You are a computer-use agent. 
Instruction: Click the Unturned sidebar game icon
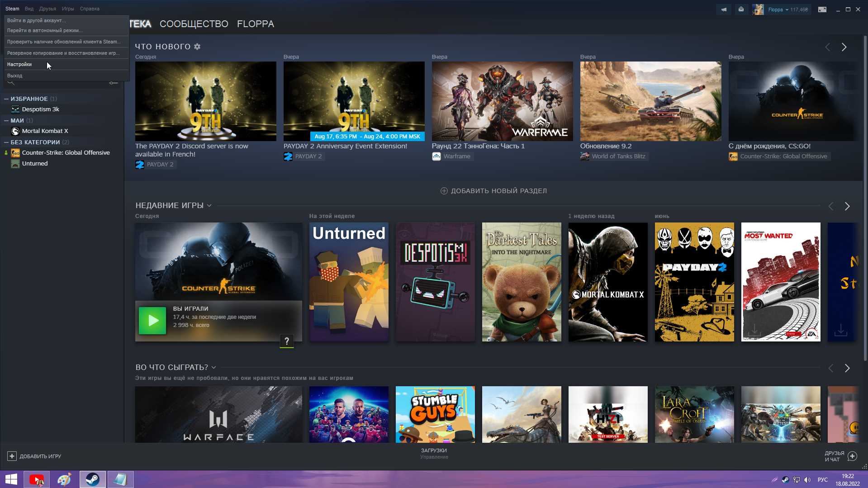tap(15, 164)
